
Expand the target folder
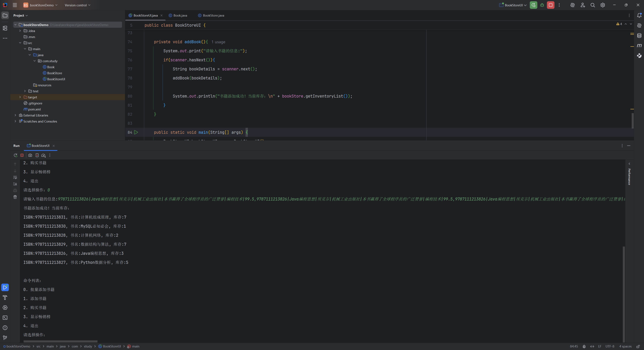click(x=20, y=97)
